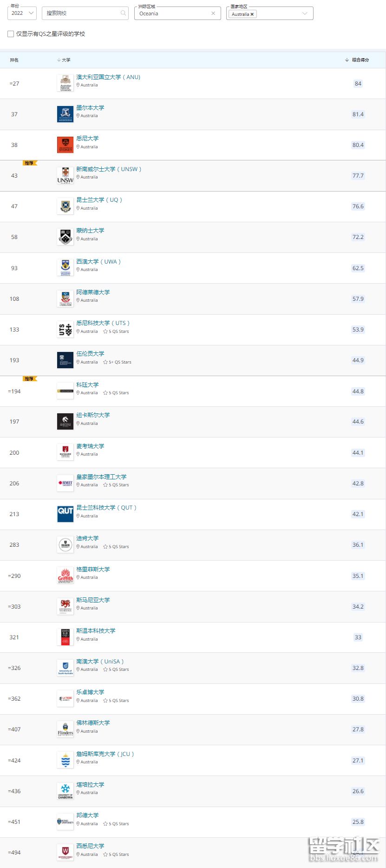Clear the Oceania region selection
Viewport: 386px width, 868px height.
(213, 13)
